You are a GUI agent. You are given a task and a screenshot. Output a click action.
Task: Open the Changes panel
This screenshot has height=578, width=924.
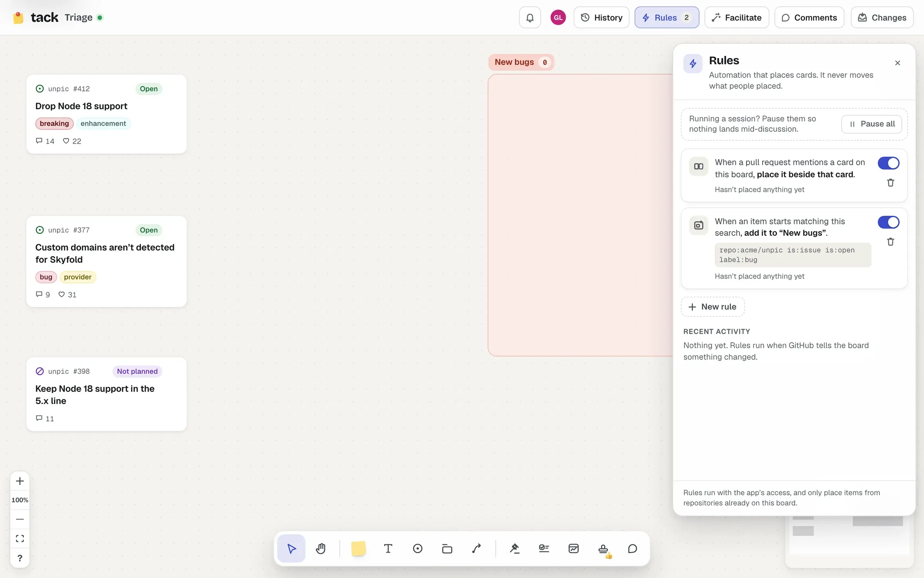(x=882, y=17)
